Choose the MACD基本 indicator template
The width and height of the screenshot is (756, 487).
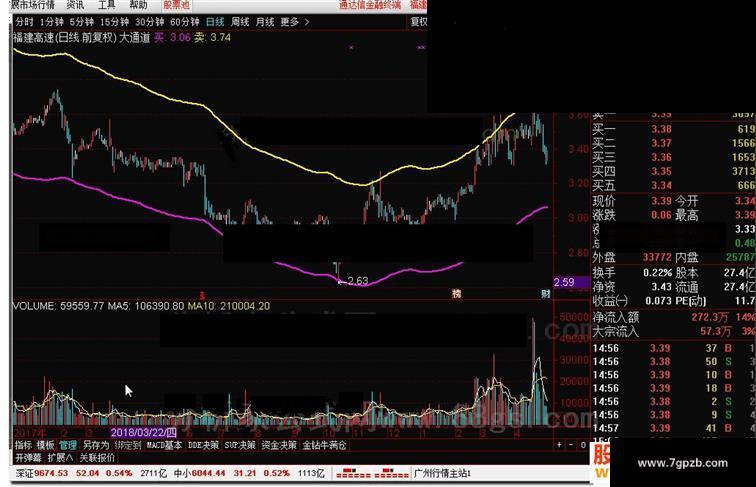[x=164, y=445]
